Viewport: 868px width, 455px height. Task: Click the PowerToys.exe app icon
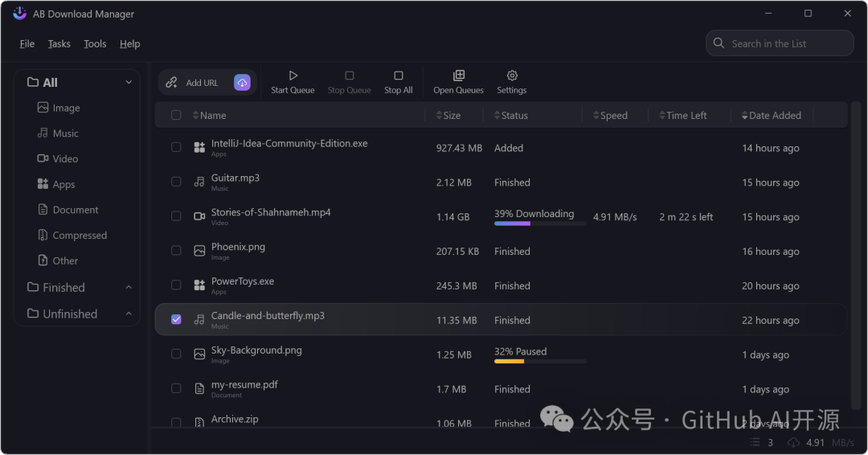click(199, 285)
